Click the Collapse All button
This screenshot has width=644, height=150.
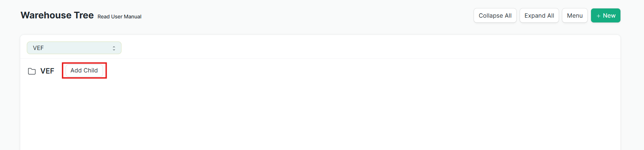point(495,15)
